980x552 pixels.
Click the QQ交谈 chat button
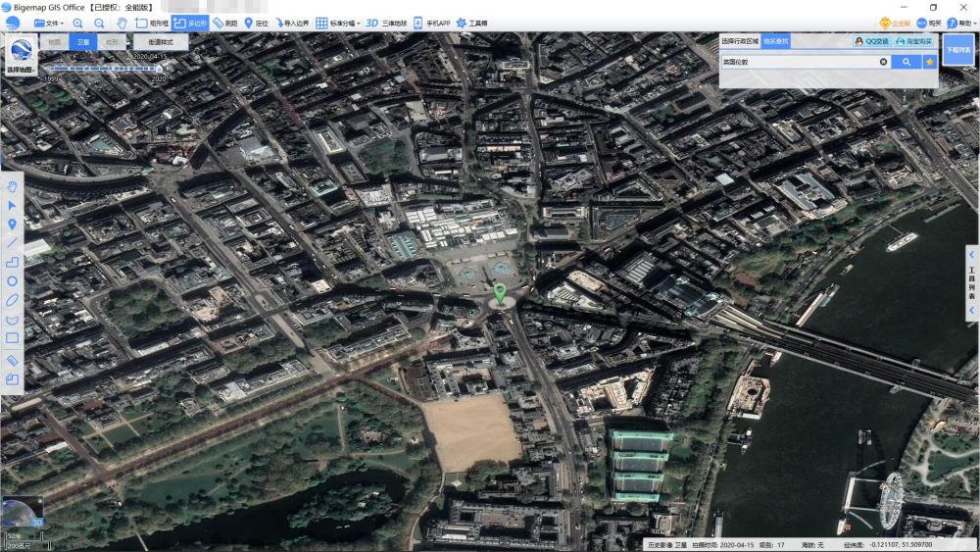coord(872,41)
